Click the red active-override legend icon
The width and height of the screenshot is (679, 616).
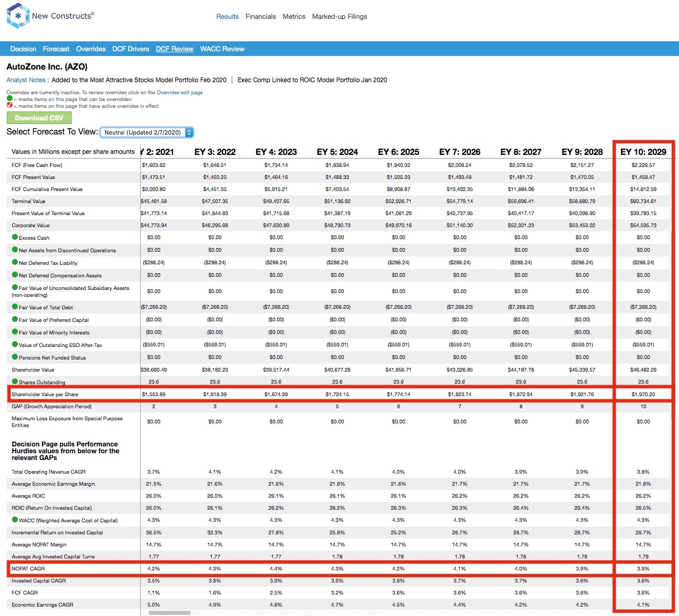(9, 105)
